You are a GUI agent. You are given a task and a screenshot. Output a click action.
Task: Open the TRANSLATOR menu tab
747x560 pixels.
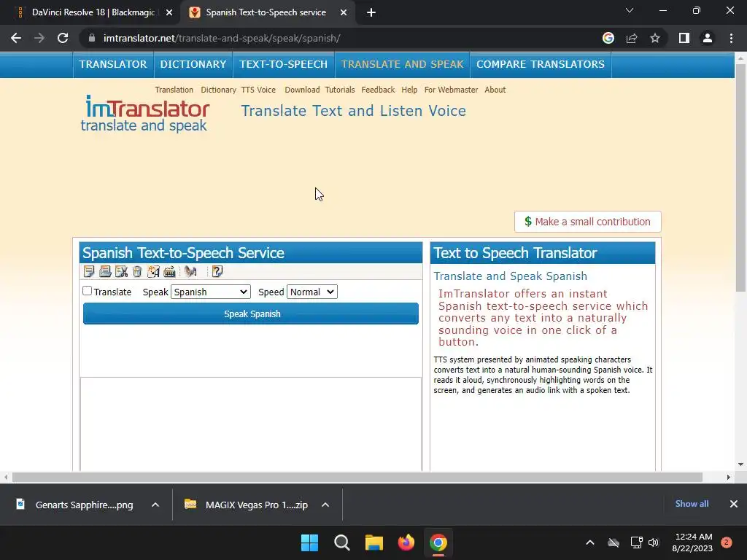point(113,64)
